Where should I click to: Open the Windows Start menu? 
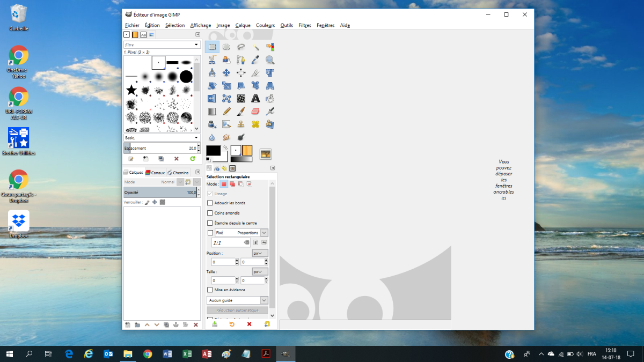(x=10, y=354)
